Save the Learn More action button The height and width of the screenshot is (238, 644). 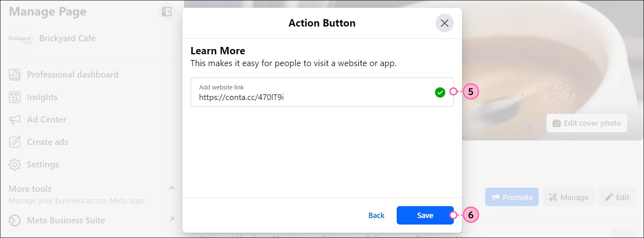425,215
